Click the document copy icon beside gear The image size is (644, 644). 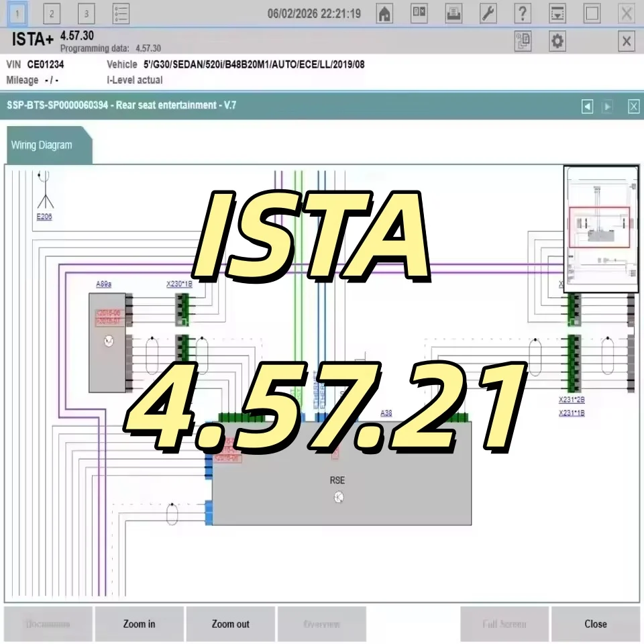[x=523, y=41]
